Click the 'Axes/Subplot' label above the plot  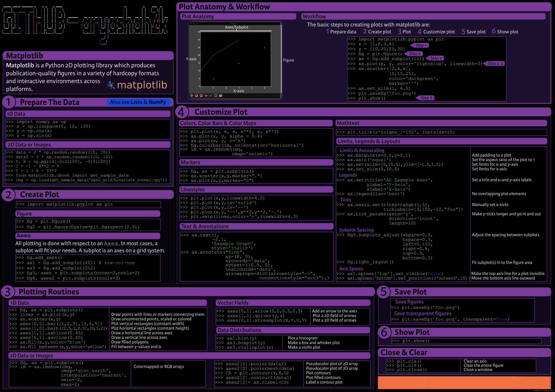click(236, 27)
